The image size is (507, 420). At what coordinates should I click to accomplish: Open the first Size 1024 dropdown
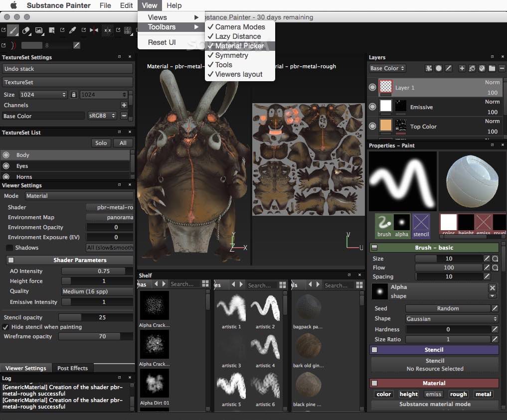(x=43, y=95)
